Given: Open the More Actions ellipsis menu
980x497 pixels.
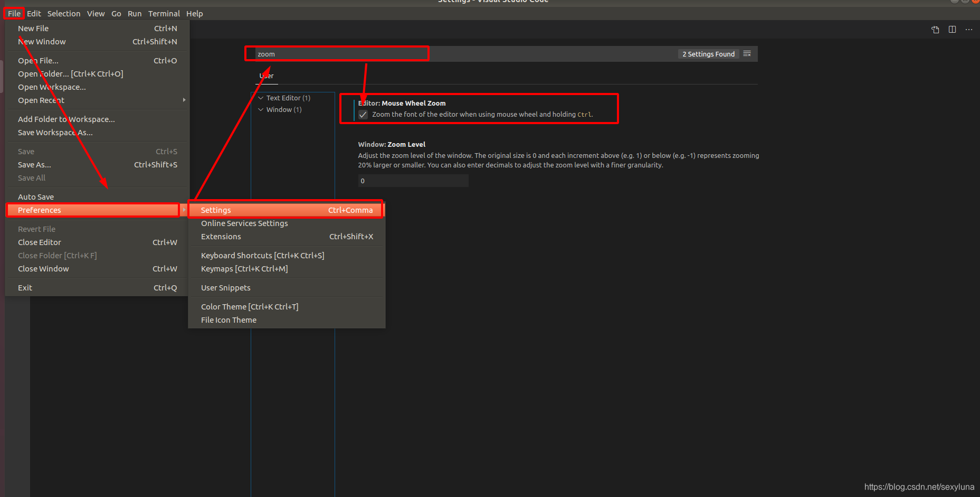Looking at the screenshot, I should (969, 30).
